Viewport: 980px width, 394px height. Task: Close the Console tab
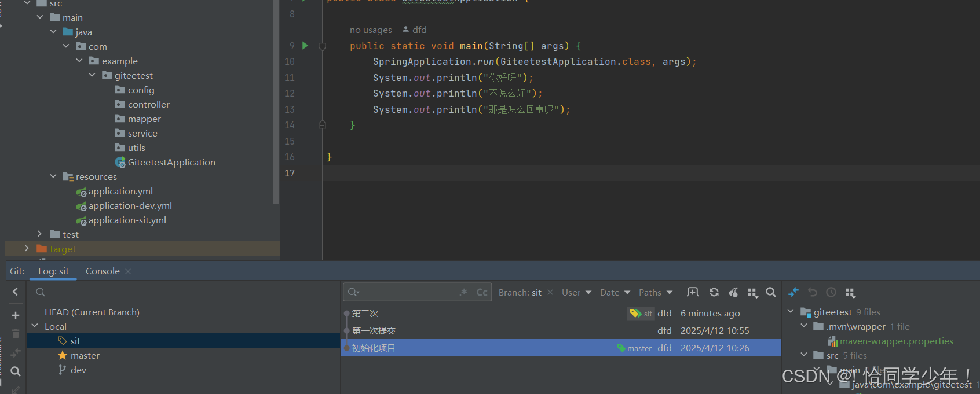pyautogui.click(x=128, y=271)
